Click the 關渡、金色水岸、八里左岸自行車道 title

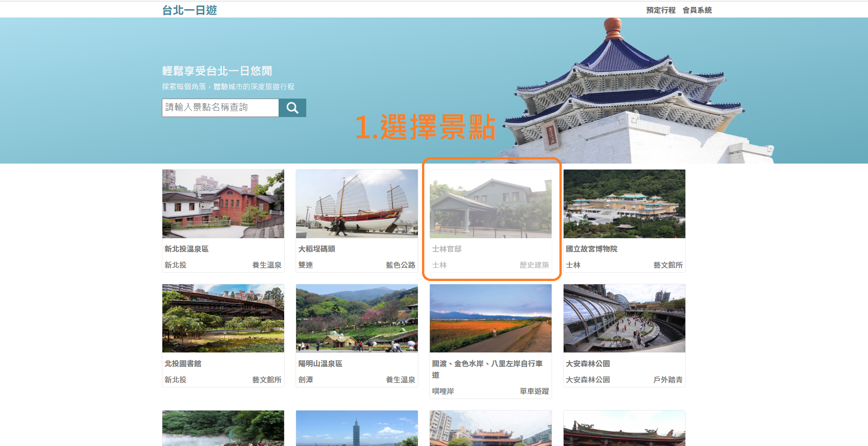(487, 369)
